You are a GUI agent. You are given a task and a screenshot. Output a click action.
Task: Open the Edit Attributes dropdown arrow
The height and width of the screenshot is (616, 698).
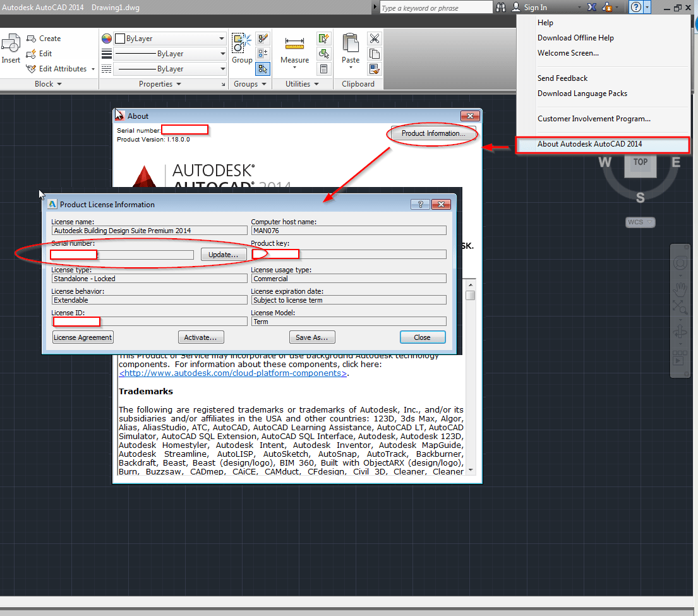pyautogui.click(x=93, y=69)
